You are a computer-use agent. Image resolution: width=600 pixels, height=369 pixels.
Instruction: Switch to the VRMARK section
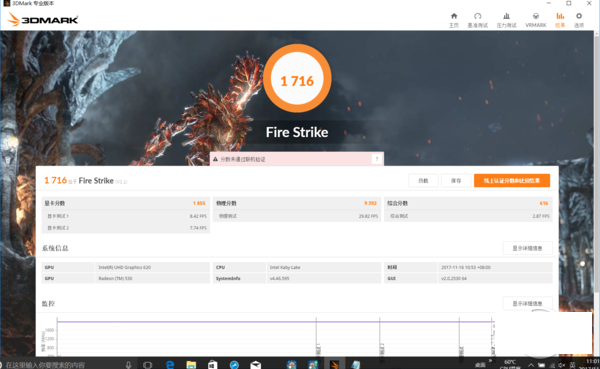point(536,20)
